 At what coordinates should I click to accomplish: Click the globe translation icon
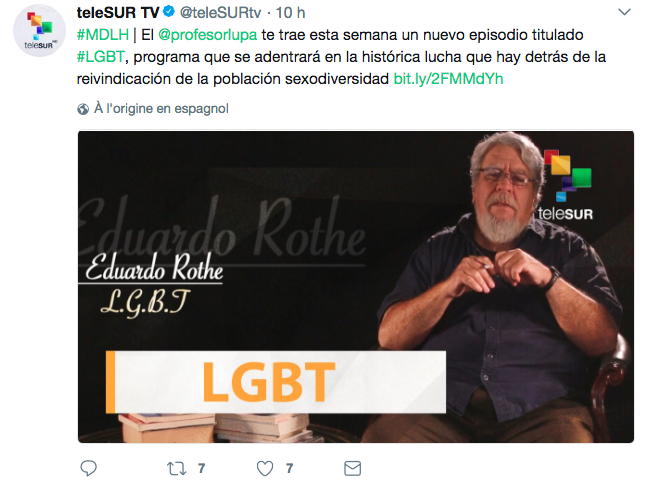point(83,109)
